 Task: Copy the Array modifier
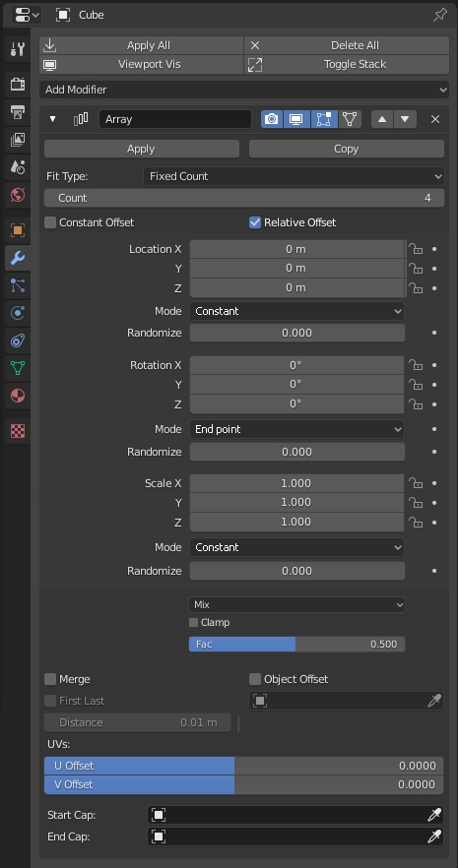(347, 149)
